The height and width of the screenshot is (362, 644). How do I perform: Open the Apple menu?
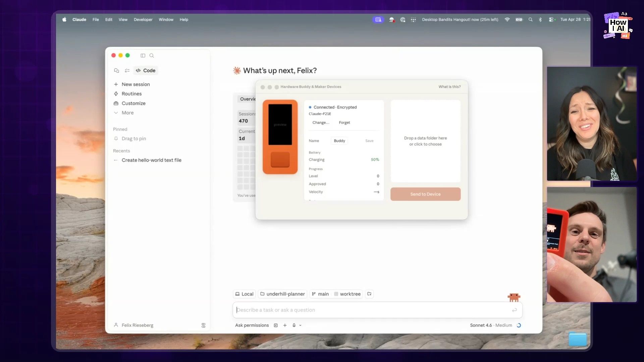tap(64, 19)
